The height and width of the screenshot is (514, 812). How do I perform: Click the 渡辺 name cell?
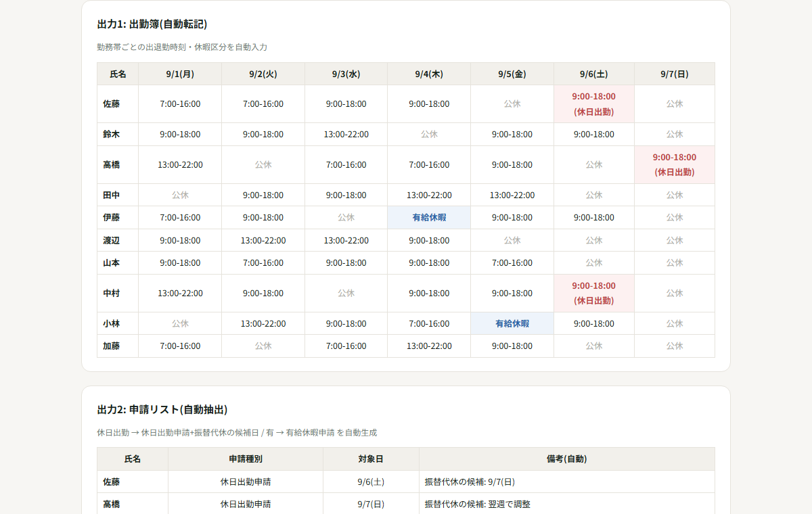pyautogui.click(x=118, y=241)
